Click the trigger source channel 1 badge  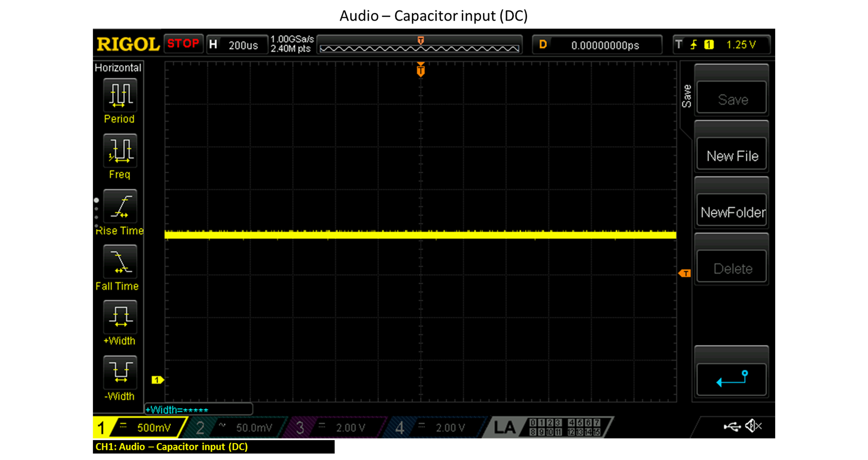pyautogui.click(x=709, y=45)
